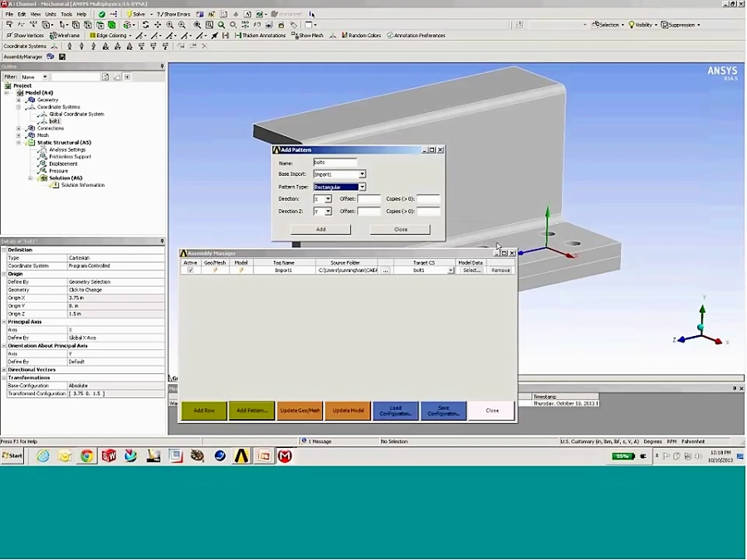Click Show Vertices toolbar icon

9,35
